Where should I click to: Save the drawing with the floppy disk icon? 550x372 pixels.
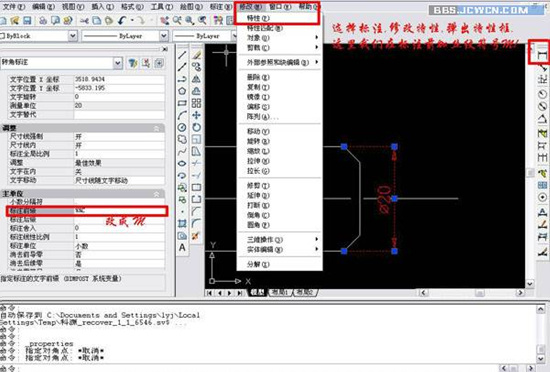27,21
